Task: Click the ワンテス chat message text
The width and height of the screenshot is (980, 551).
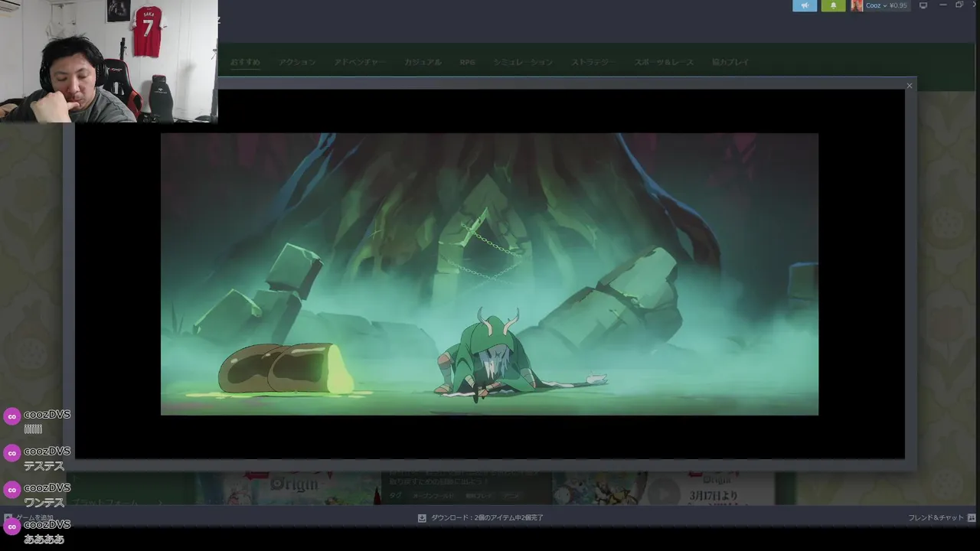Action: click(x=44, y=503)
